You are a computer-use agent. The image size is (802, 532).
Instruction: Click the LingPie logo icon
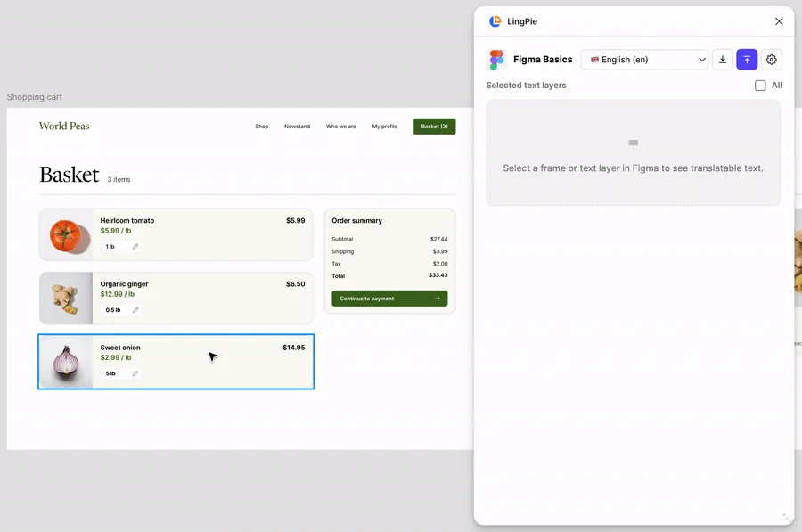coord(495,21)
